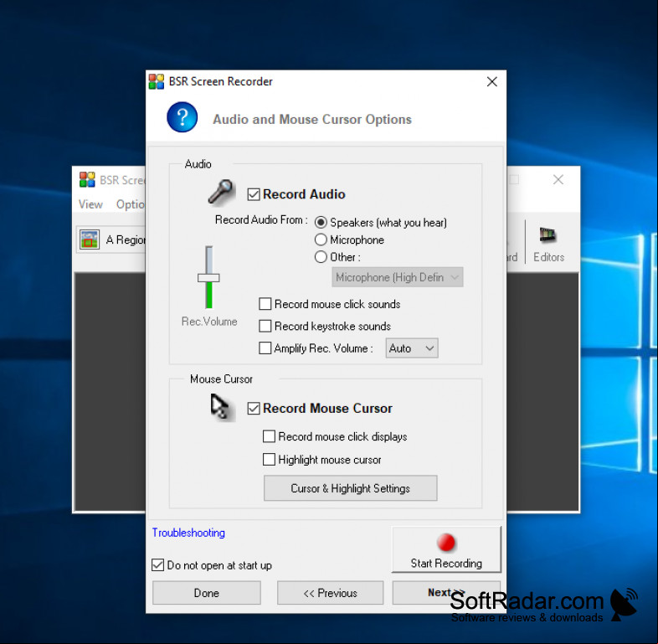Toggle the Record Mouse Cursor checkbox

pos(254,408)
